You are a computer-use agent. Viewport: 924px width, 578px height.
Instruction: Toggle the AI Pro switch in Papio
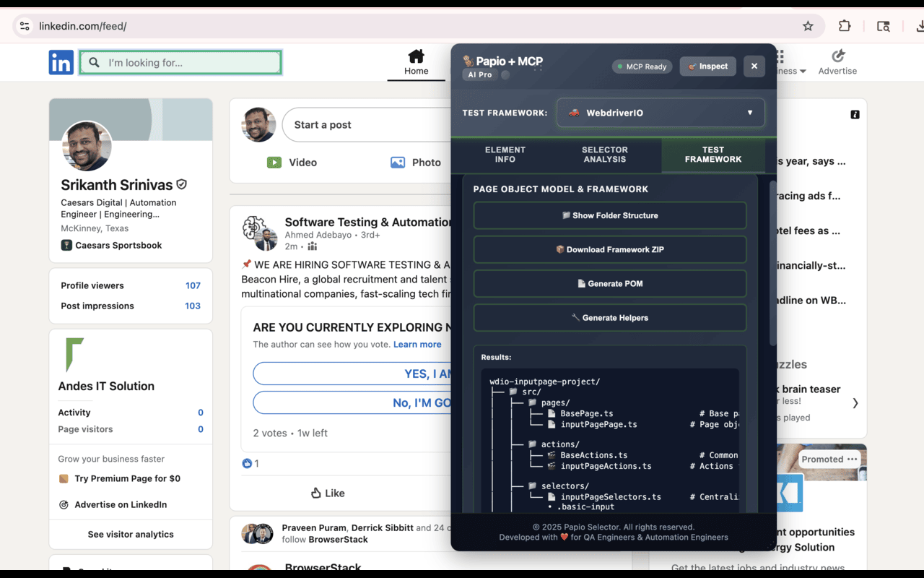505,74
